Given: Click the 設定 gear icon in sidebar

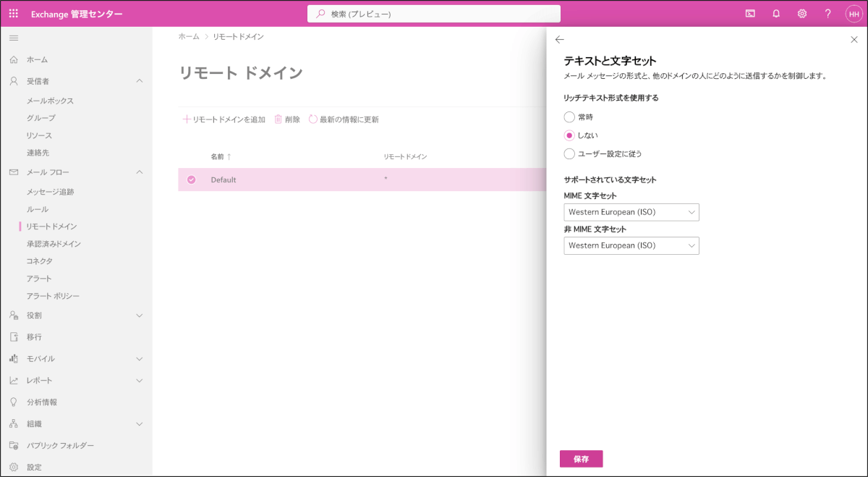Looking at the screenshot, I should (14, 468).
